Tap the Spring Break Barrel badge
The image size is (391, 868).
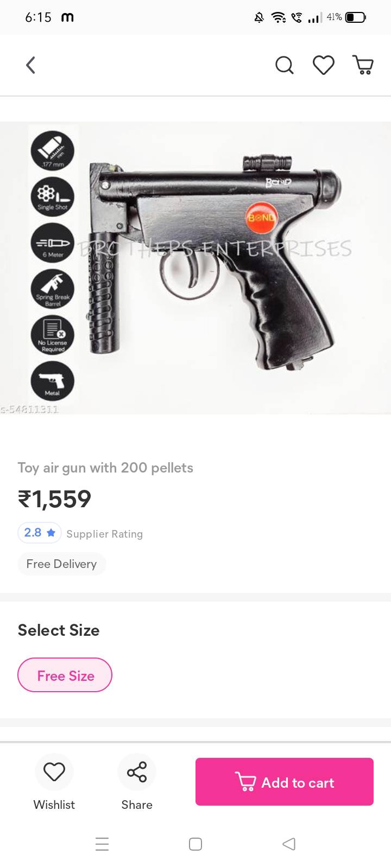tap(52, 288)
